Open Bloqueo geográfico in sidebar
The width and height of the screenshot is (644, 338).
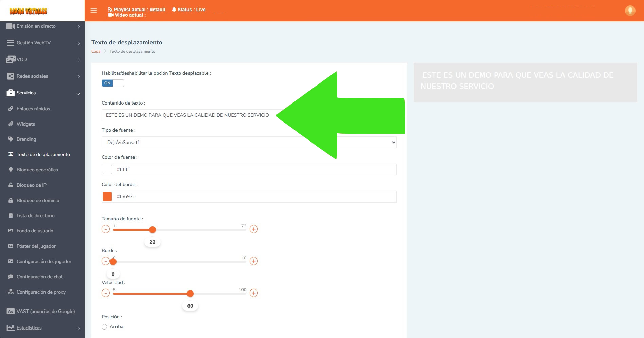pyautogui.click(x=37, y=170)
